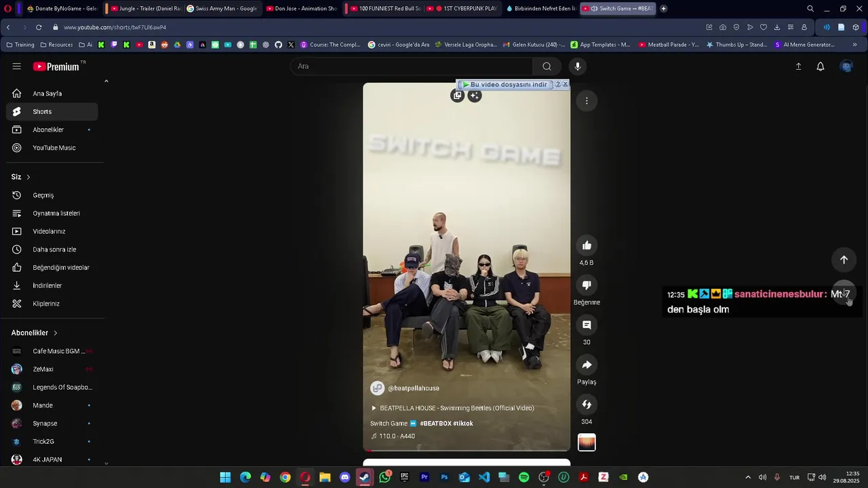Open a new browser tab

(663, 9)
